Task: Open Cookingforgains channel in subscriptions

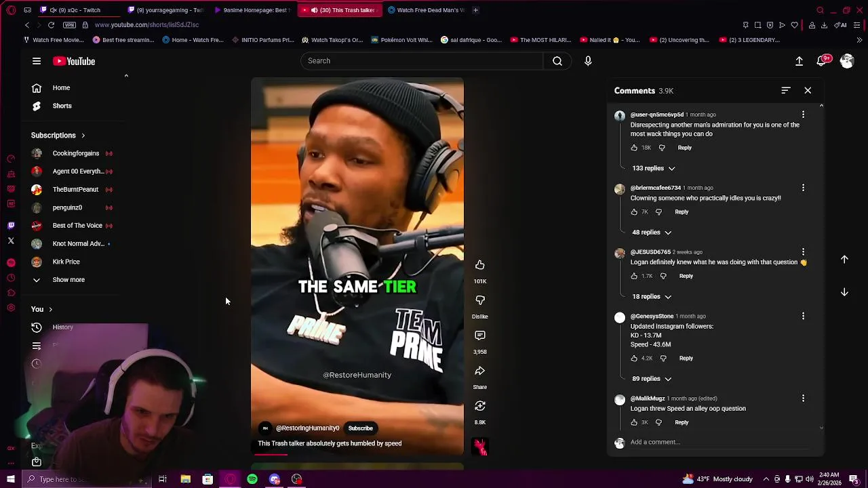Action: pos(75,153)
